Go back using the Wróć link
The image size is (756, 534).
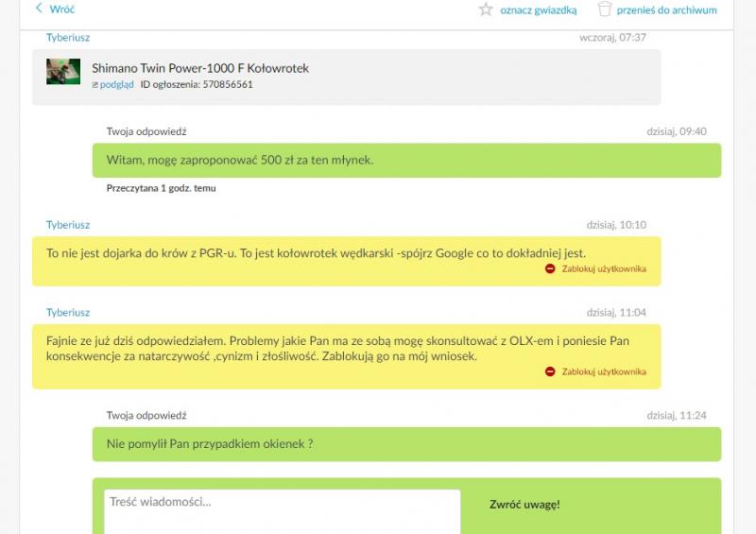point(61,9)
